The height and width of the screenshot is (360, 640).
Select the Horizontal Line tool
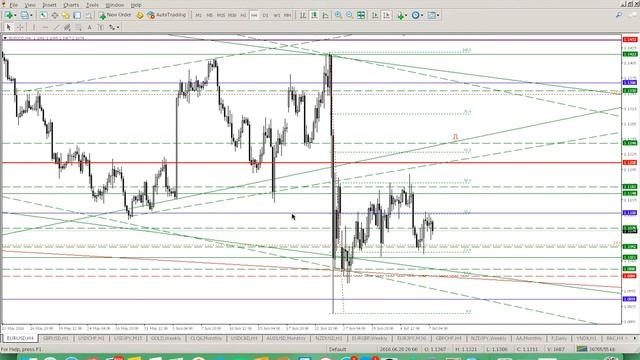(x=45, y=27)
